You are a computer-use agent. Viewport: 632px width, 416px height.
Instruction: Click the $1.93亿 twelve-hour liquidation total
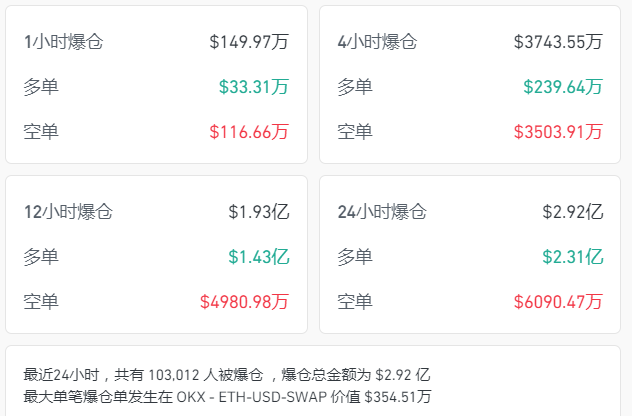[259, 212]
